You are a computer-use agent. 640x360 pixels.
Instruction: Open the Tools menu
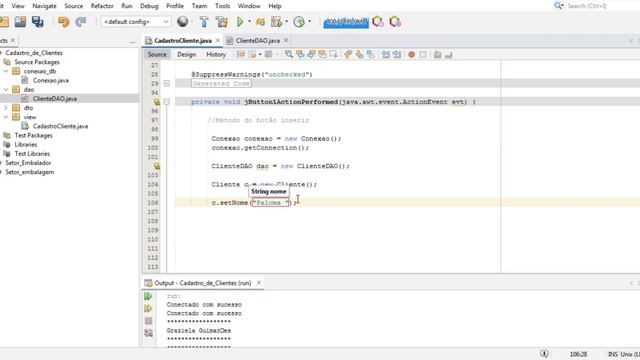(x=222, y=6)
